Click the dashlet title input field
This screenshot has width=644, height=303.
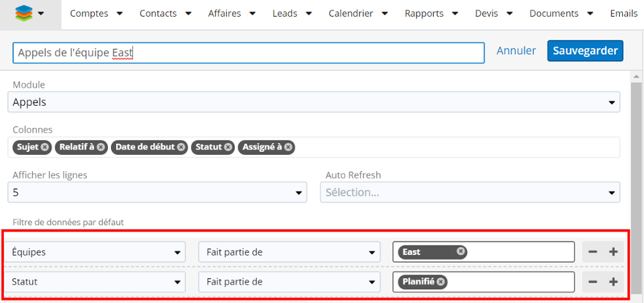tap(249, 53)
